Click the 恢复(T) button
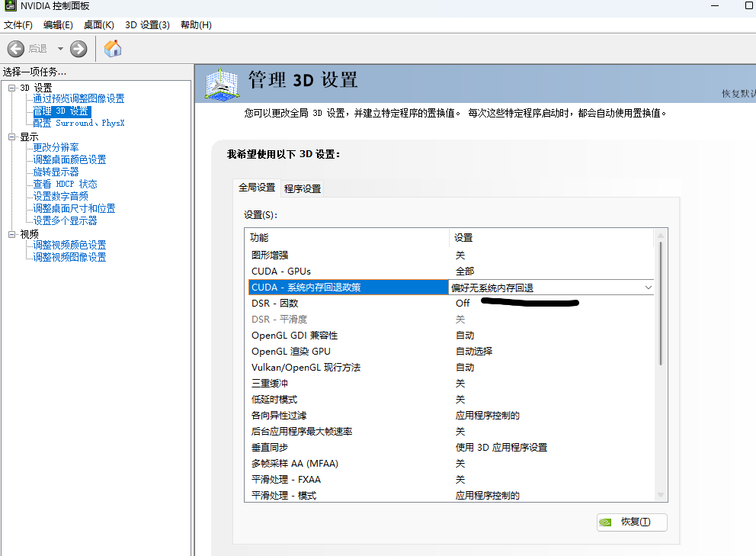Image resolution: width=756 pixels, height=556 pixels. pyautogui.click(x=632, y=522)
